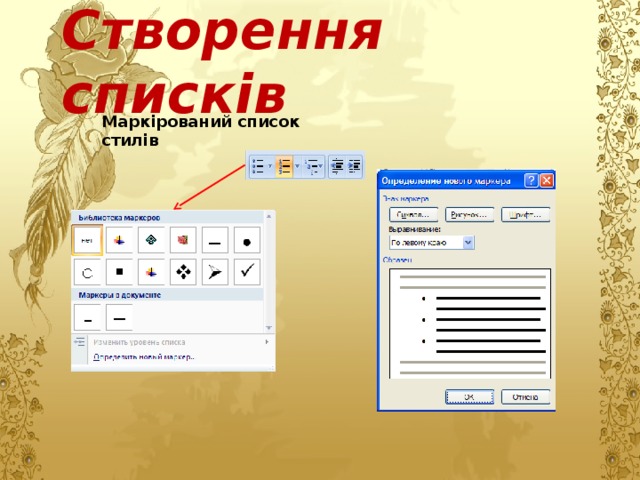Click the 'Рисунок...' button in dialog
The width and height of the screenshot is (640, 480).
pyautogui.click(x=469, y=215)
